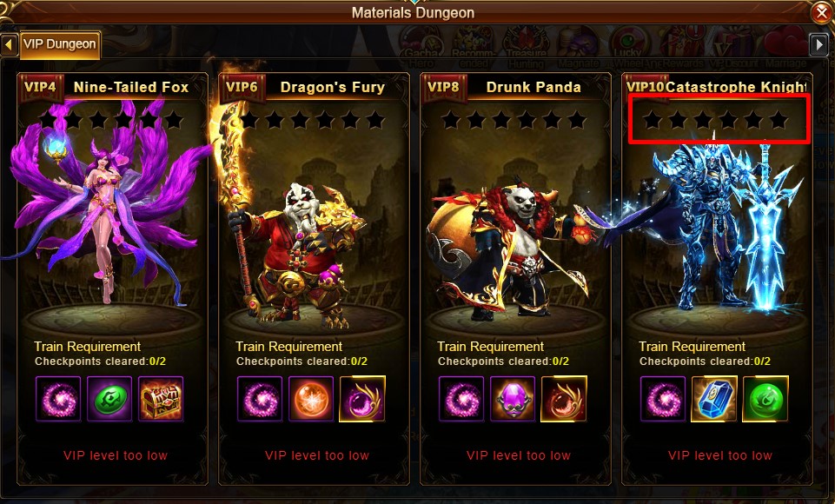
Task: Click the orange fire orb reward in Dragon's Fury
Action: (311, 399)
